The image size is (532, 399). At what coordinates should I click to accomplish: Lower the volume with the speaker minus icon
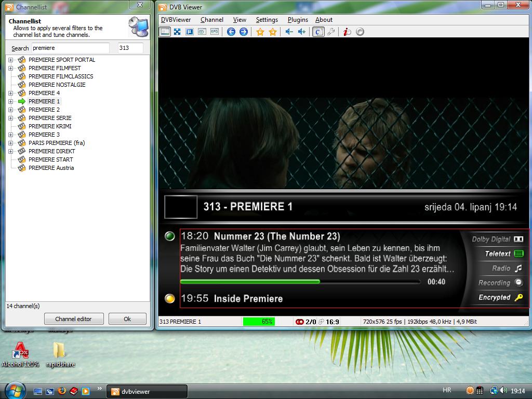289,32
